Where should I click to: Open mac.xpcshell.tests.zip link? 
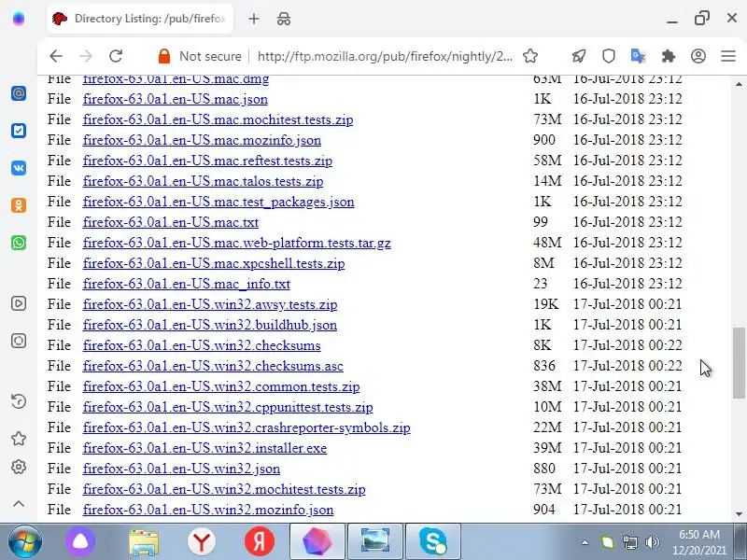(214, 263)
